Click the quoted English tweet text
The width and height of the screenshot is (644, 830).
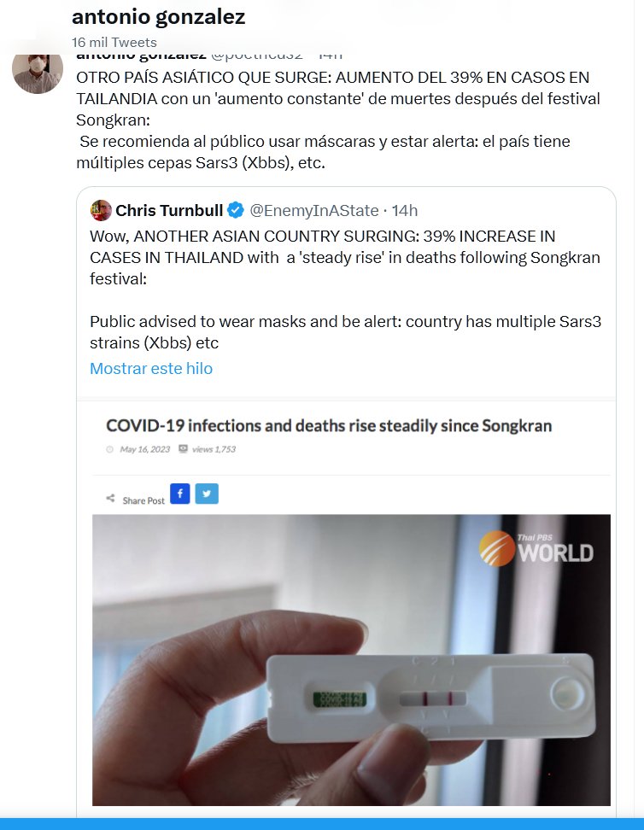click(346, 289)
